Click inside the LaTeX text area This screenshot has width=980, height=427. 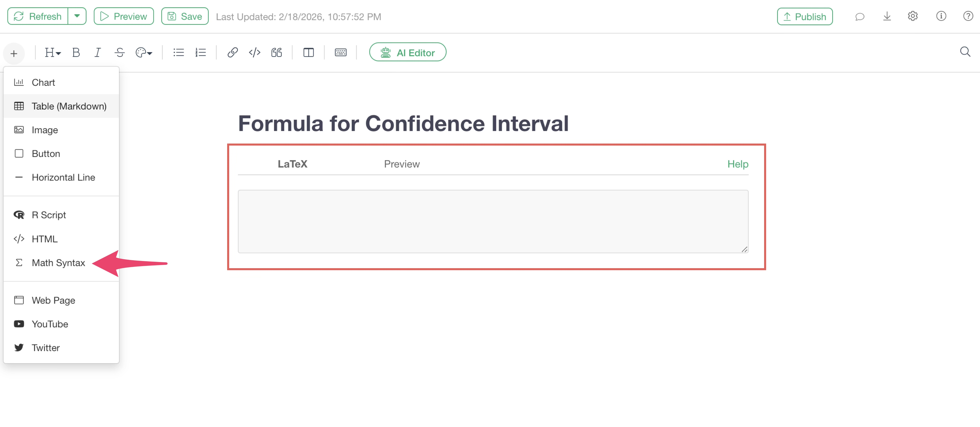point(493,221)
